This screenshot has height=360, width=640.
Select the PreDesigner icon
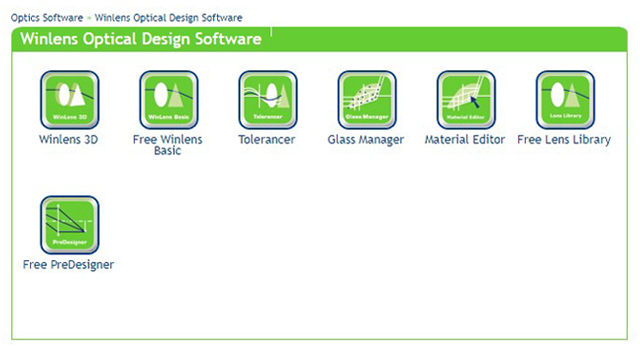pos(69,225)
